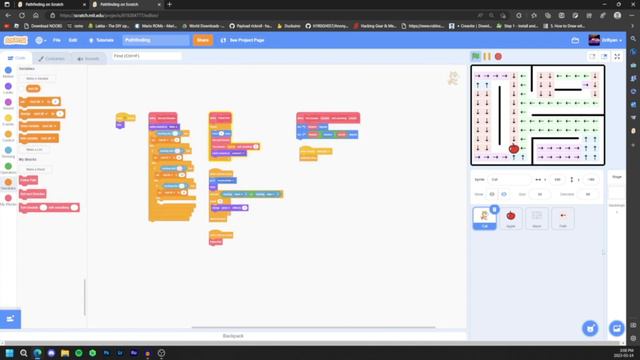Click Make a Variable button
640x360 pixels.
(37, 78)
